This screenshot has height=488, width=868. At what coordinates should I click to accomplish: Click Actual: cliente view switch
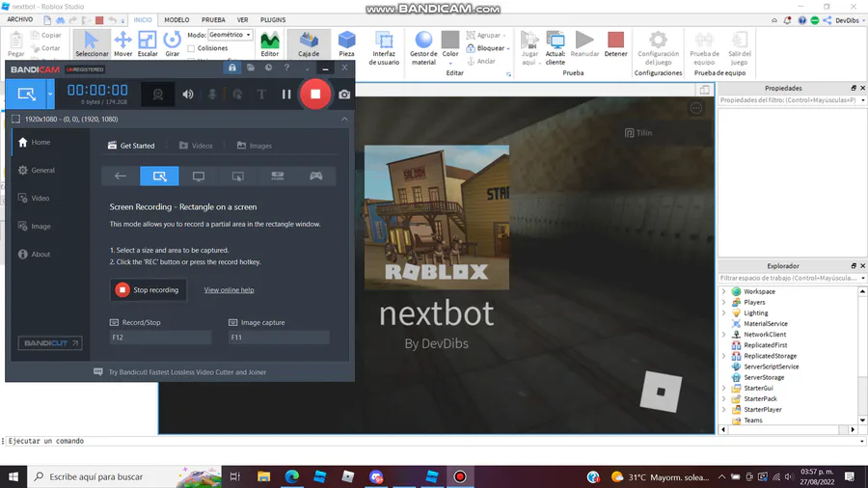[x=556, y=48]
